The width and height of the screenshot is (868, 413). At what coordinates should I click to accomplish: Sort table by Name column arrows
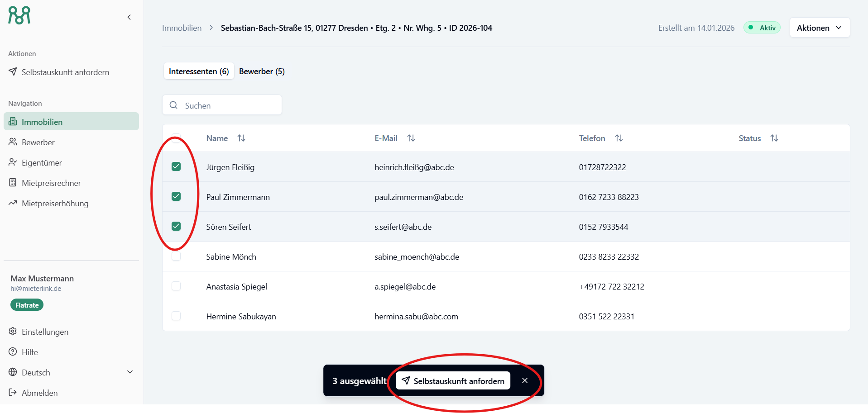[x=241, y=138]
